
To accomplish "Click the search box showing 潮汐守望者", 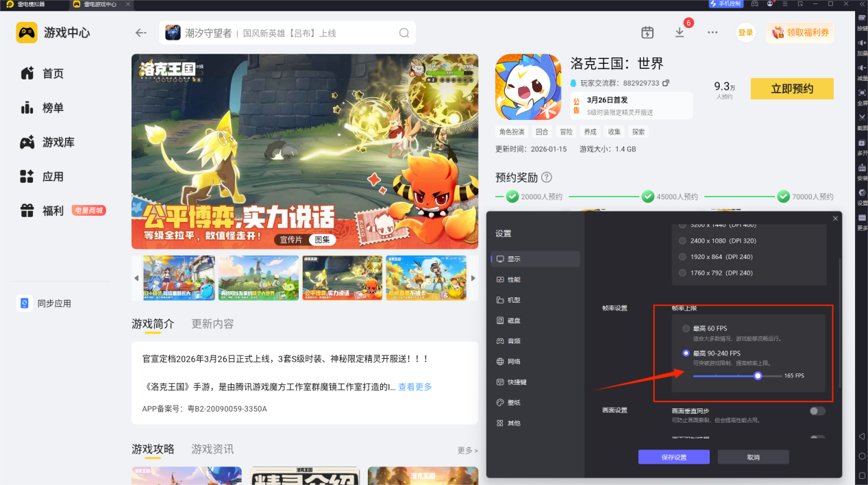I will coord(288,33).
